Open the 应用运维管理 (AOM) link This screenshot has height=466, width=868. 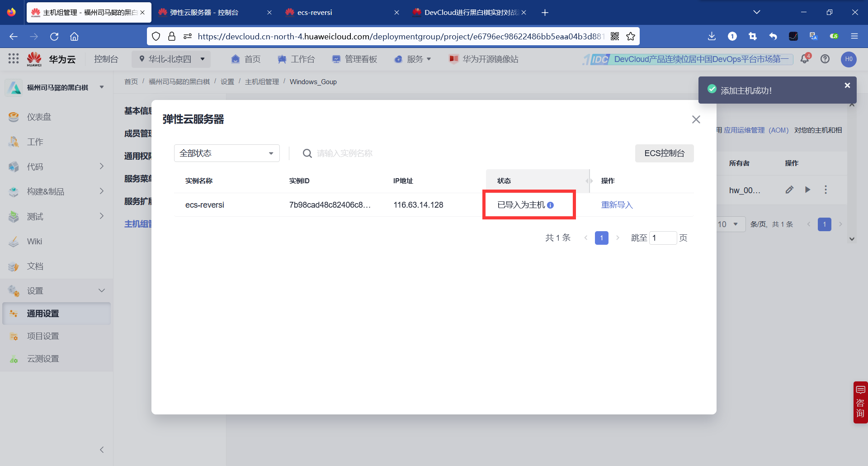(756, 130)
